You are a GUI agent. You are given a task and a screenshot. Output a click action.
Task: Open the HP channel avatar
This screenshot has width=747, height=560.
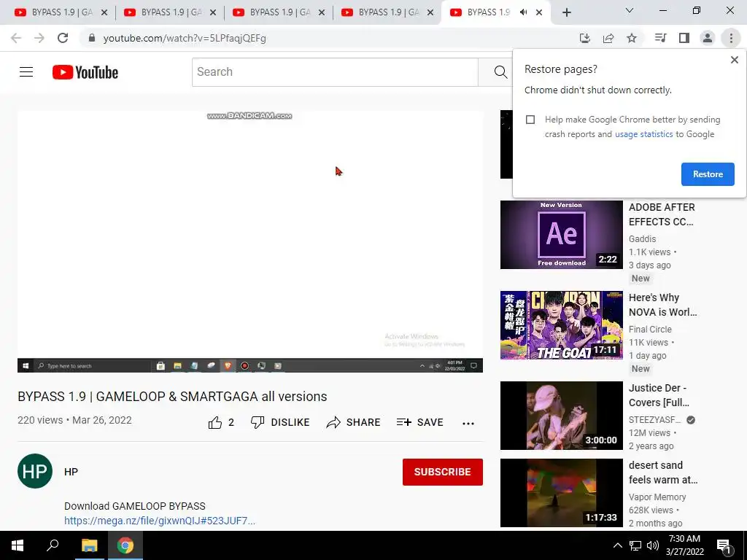pos(35,471)
